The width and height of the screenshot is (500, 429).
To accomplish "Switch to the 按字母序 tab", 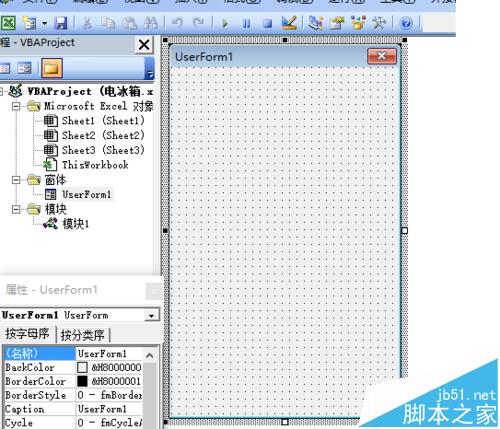I will (27, 334).
